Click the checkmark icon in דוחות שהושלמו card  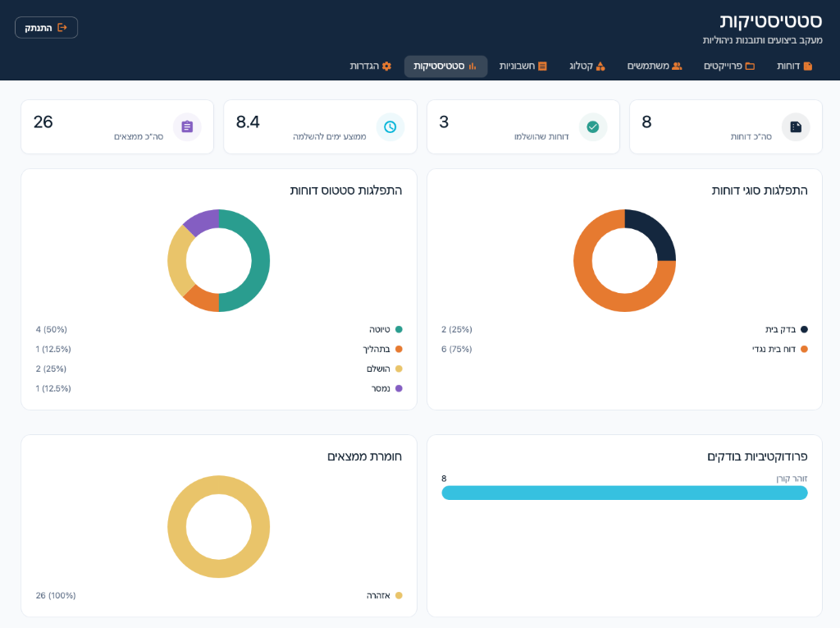click(x=592, y=127)
